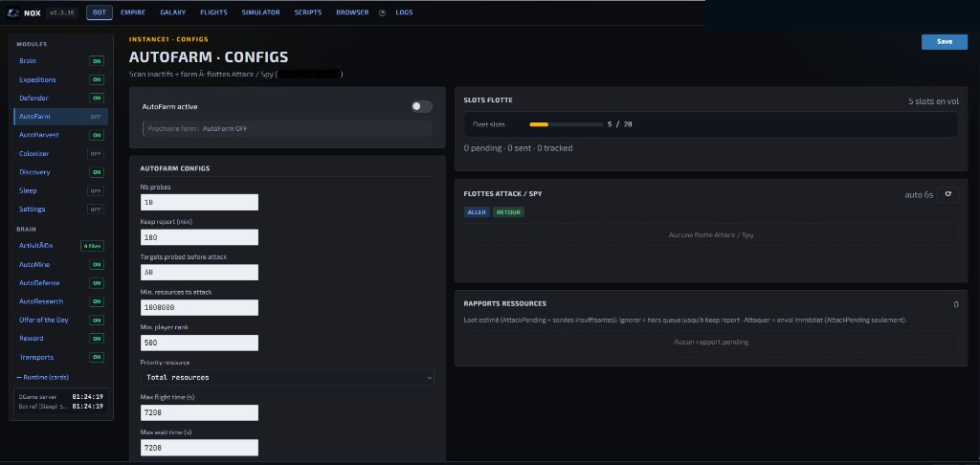Image resolution: width=980 pixels, height=465 pixels.
Task: Refresh the Flottes Attack / Spy panel
Action: coord(947,194)
